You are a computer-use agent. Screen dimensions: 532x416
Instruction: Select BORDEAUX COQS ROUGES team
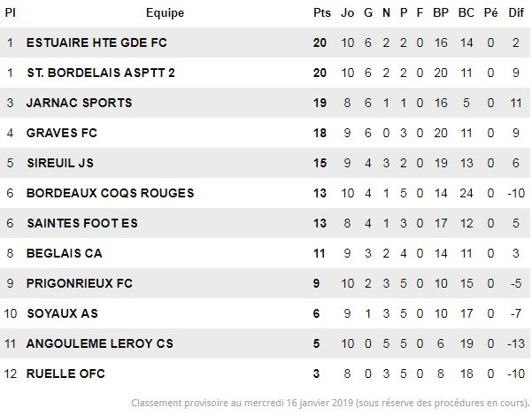coord(111,193)
